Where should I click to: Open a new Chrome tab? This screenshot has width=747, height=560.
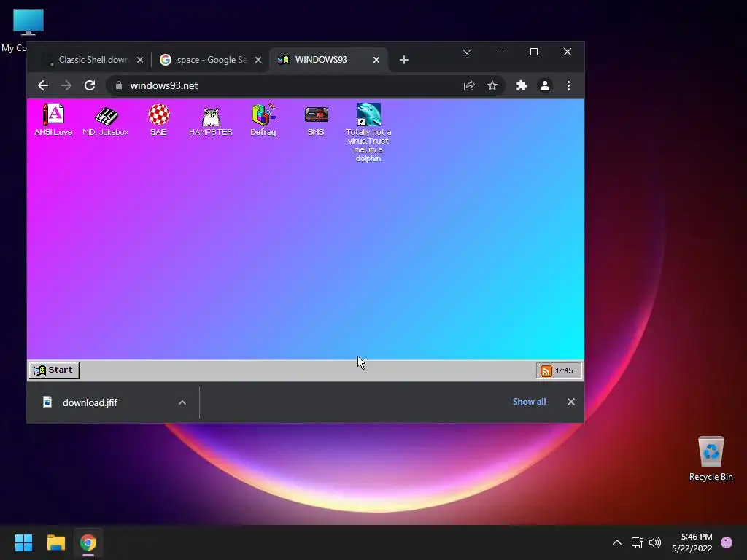(x=404, y=60)
